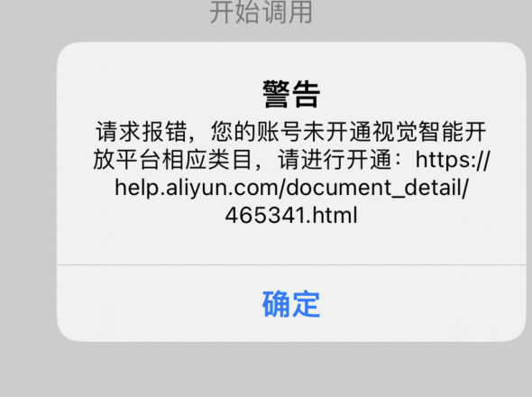532x397 pixels.
Task: Confirm the alert with 确定
Action: click(291, 304)
